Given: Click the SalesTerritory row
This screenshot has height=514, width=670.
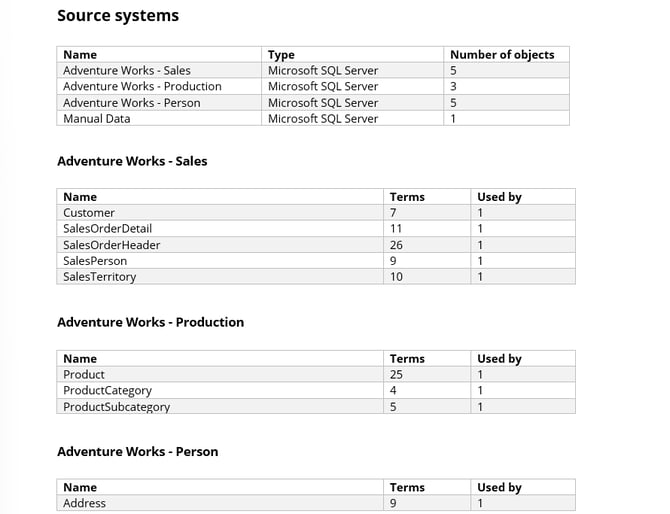Looking at the screenshot, I should 316,276.
